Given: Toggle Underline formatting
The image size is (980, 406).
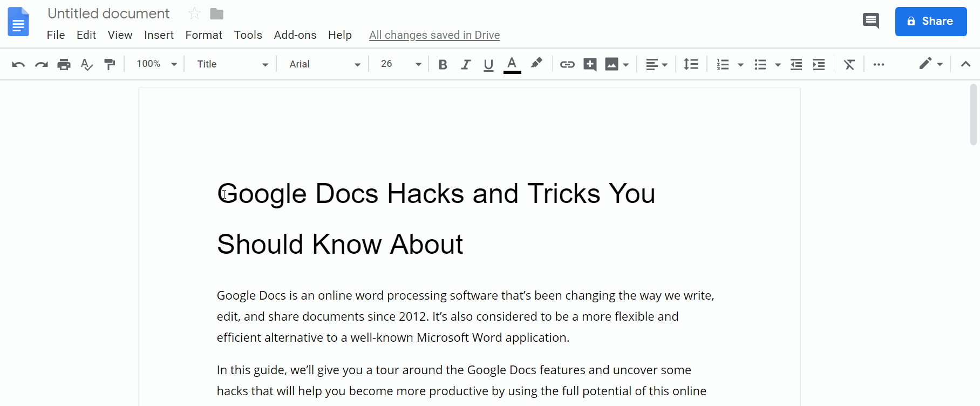Looking at the screenshot, I should point(488,65).
